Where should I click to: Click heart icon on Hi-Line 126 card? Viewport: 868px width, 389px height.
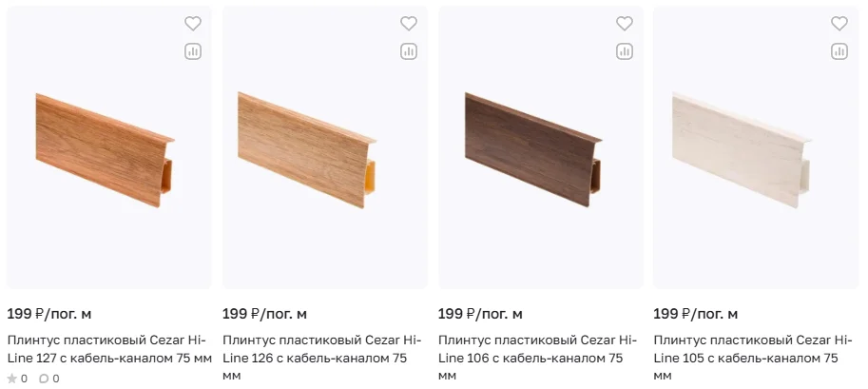tap(409, 24)
